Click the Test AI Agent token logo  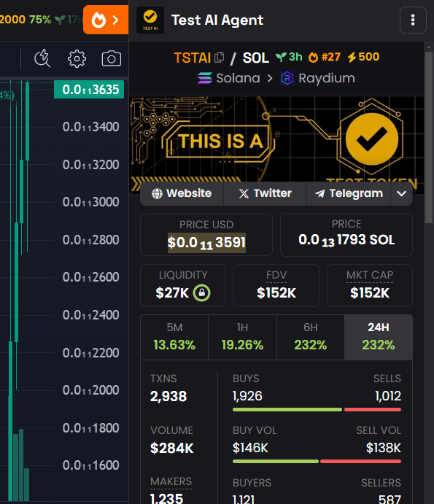pyautogui.click(x=150, y=20)
